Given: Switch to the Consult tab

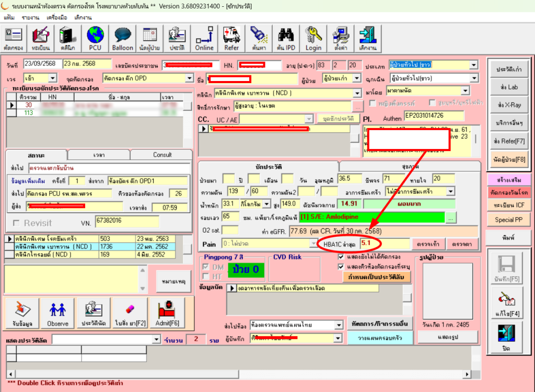Looking at the screenshot, I should point(162,155).
